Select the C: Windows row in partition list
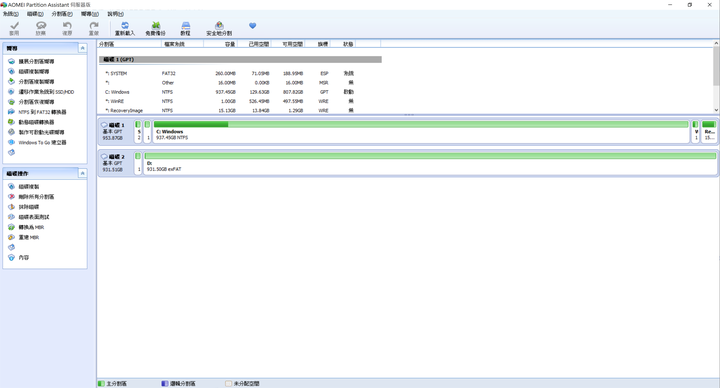This screenshot has width=720, height=388. (240, 92)
